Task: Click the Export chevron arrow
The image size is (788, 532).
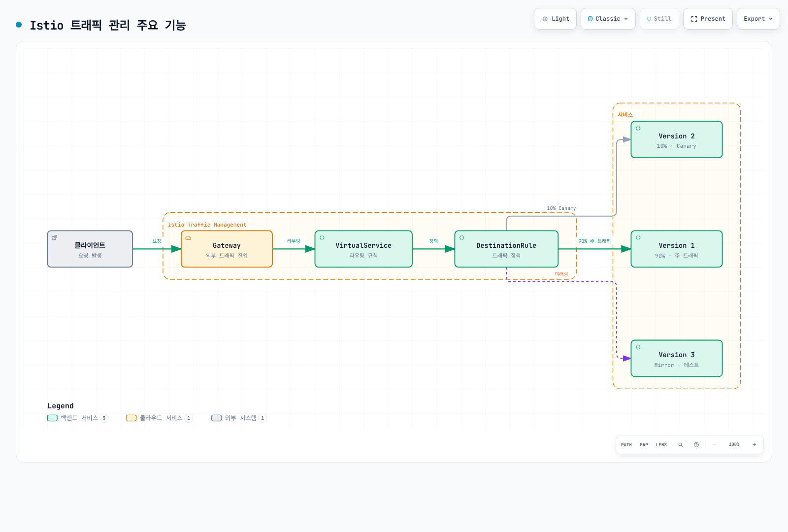Action: click(x=771, y=19)
